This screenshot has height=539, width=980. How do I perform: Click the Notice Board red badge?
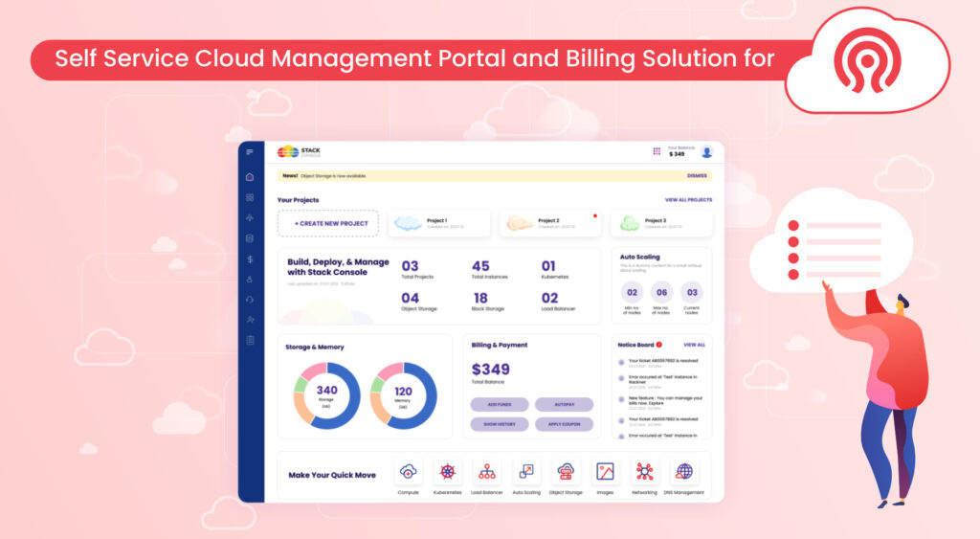659,345
